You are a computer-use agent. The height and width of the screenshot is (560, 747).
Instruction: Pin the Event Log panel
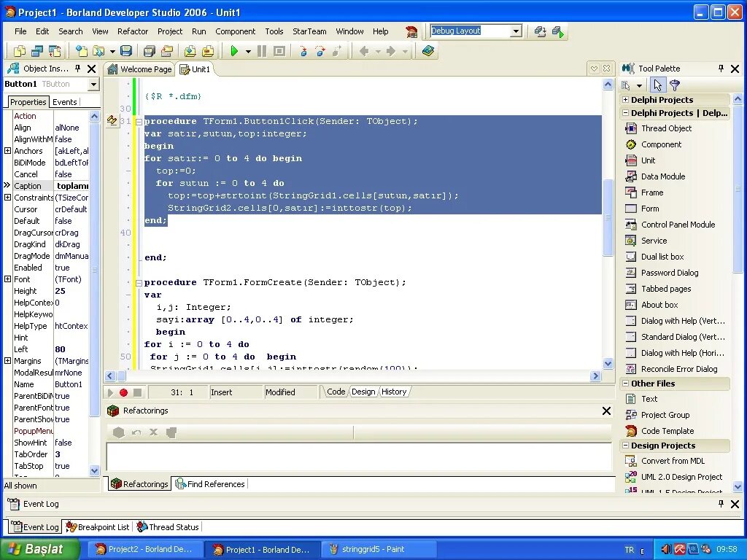721,503
